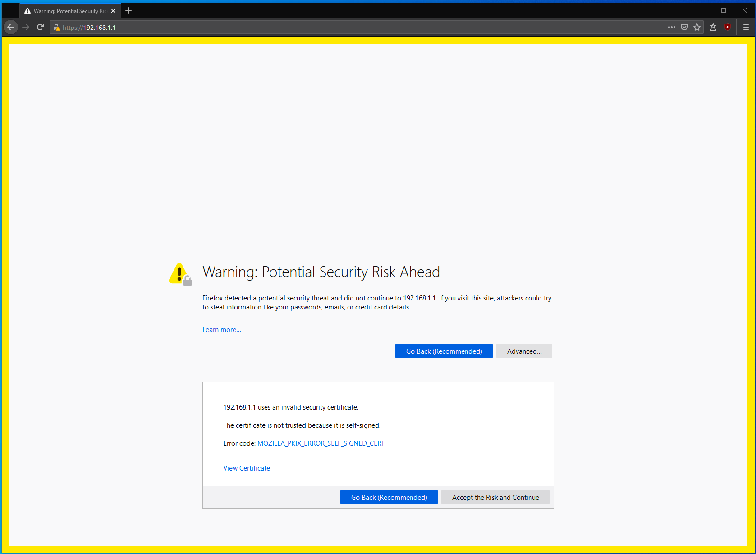Screen dimensions: 756x554
Task: Select the Warning: Potential Security Risk tab
Action: pyautogui.click(x=70, y=11)
